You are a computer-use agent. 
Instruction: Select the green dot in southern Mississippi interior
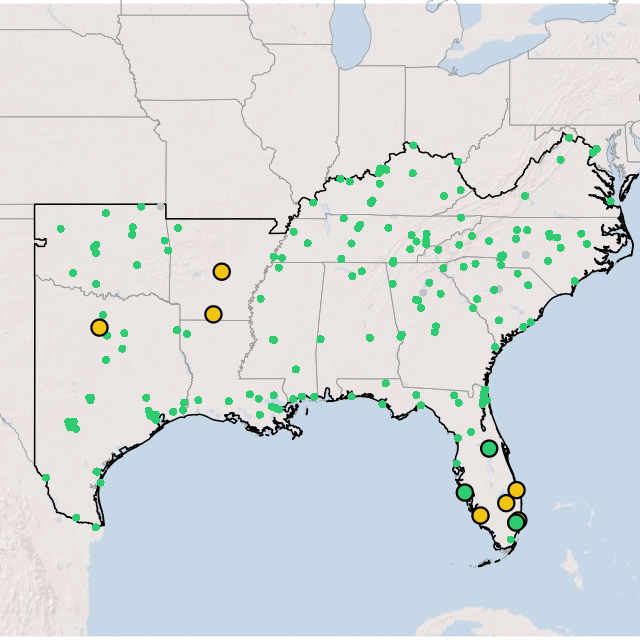(x=296, y=369)
